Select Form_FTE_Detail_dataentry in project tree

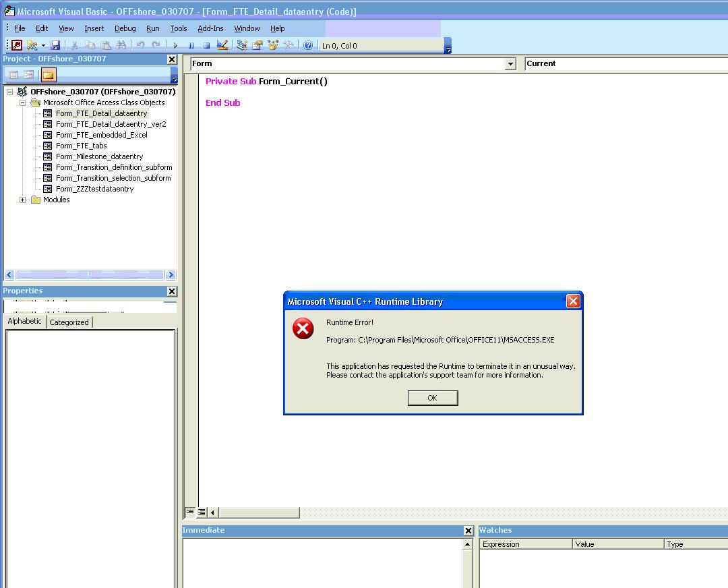tap(101, 113)
